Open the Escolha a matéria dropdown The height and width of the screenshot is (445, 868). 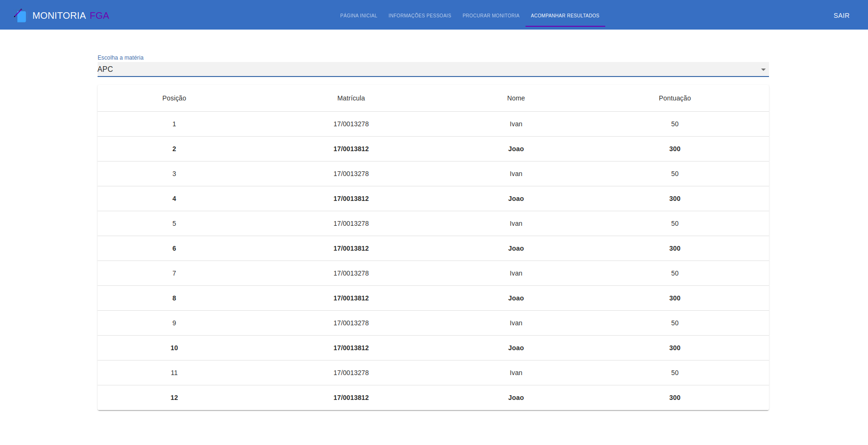point(433,69)
